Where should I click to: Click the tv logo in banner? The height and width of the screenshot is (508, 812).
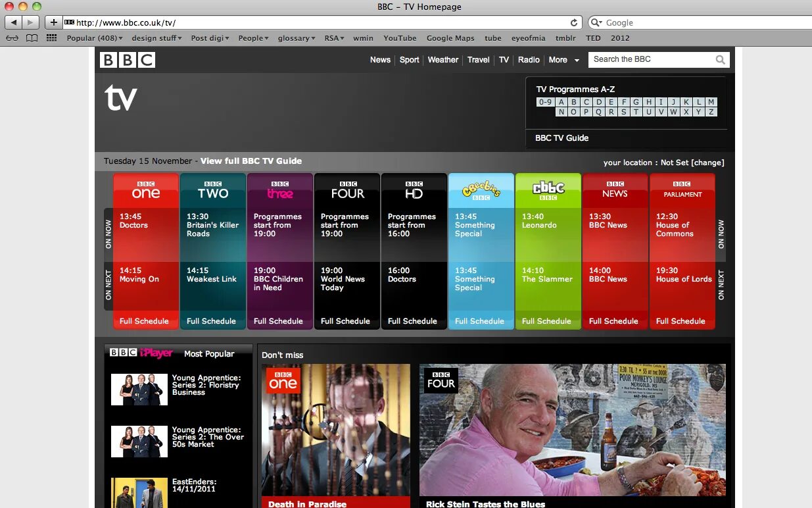(x=121, y=99)
